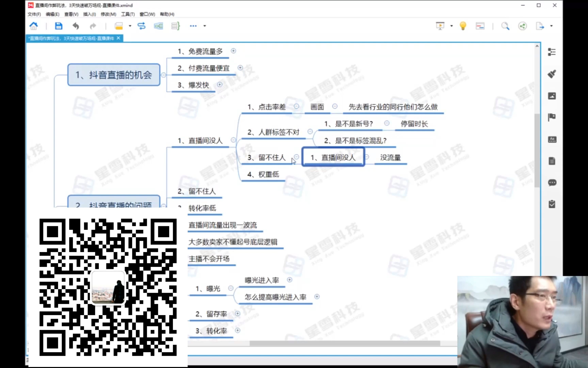This screenshot has width=588, height=368.
Task: Open presentation mode dropdown arrow
Action: tap(451, 26)
